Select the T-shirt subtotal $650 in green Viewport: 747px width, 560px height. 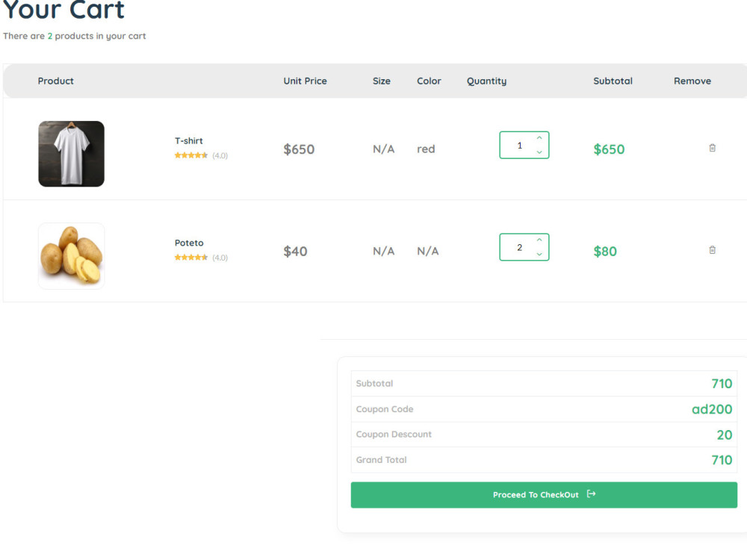[x=609, y=149]
